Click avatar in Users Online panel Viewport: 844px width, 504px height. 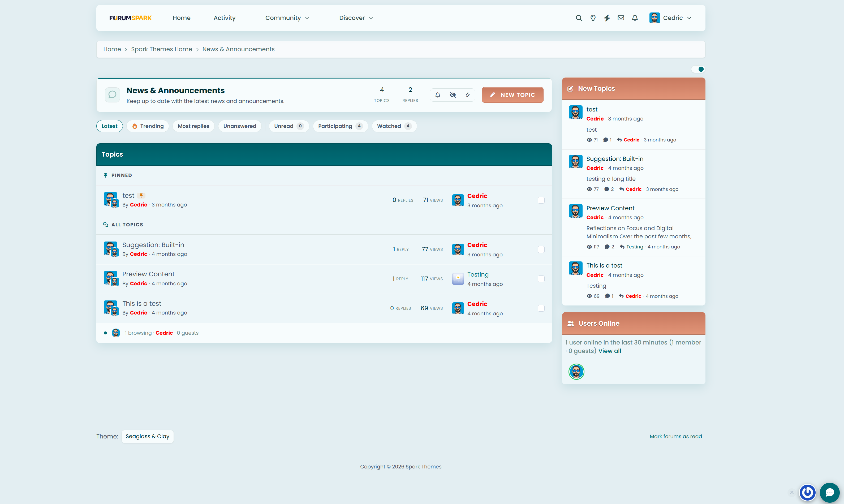click(x=576, y=372)
